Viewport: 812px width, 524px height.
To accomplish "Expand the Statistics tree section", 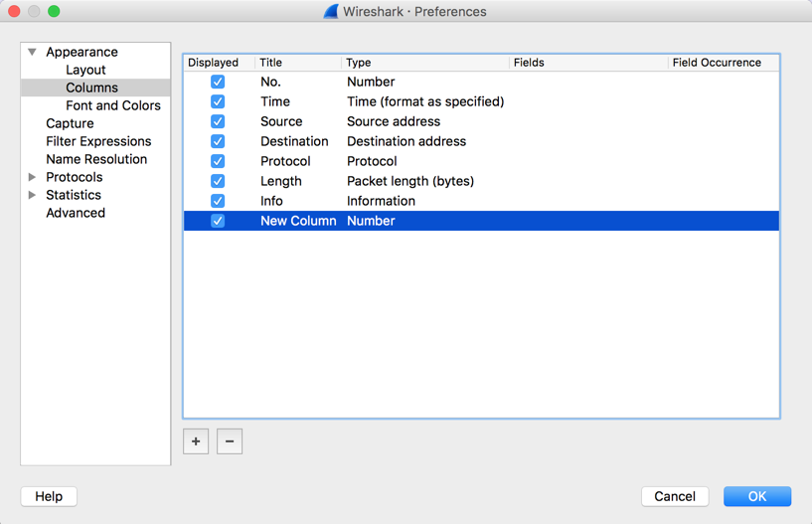I will [32, 195].
